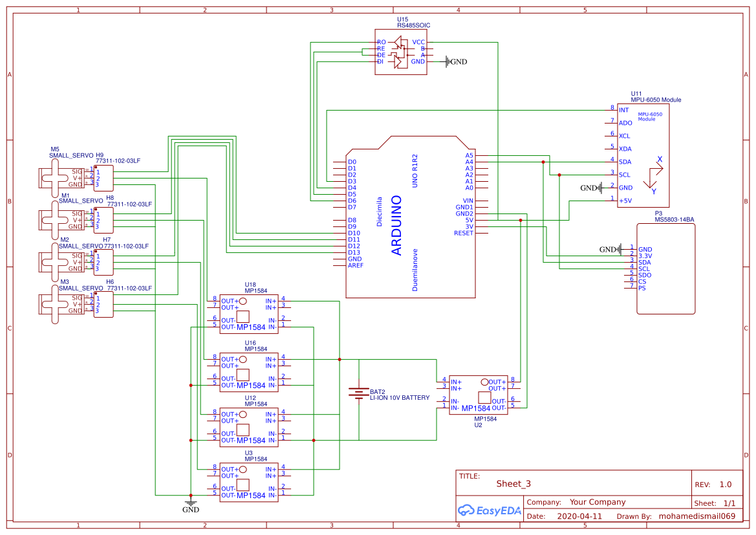Select the RS485SOIC chip U15
756x535 pixels.
tap(400, 52)
